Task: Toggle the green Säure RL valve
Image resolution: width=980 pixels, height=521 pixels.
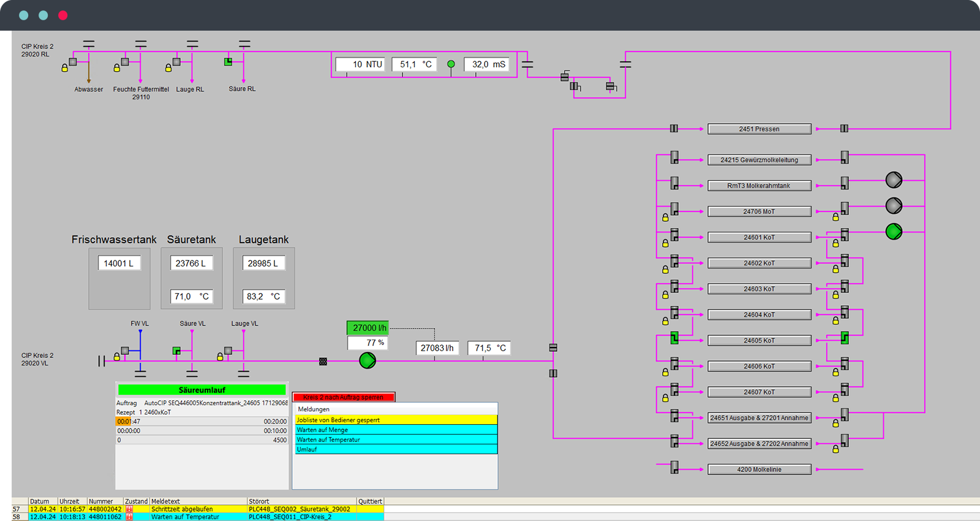Action: coord(228,61)
